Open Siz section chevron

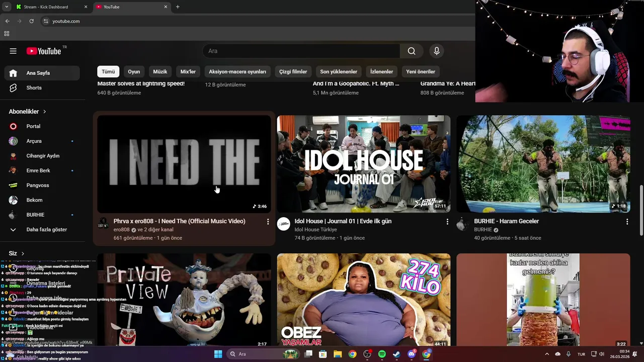coord(23,253)
